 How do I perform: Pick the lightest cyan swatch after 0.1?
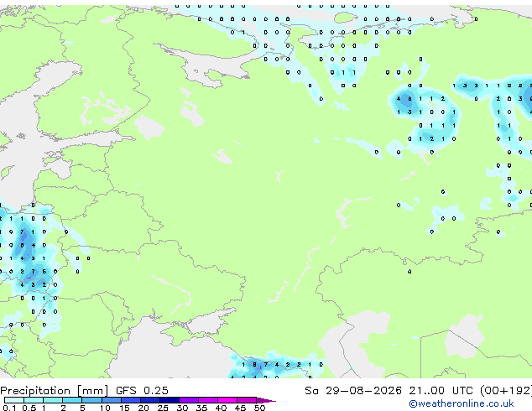[14, 400]
